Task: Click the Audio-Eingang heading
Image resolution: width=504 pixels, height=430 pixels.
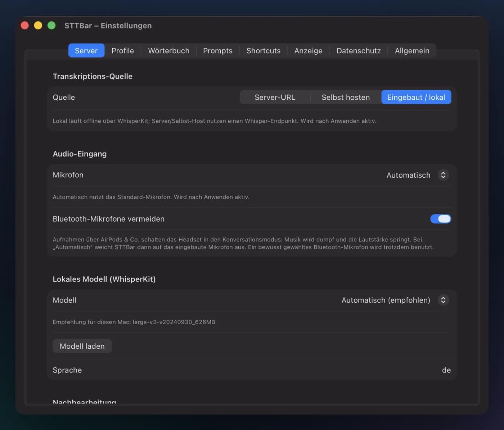Action: [x=80, y=154]
